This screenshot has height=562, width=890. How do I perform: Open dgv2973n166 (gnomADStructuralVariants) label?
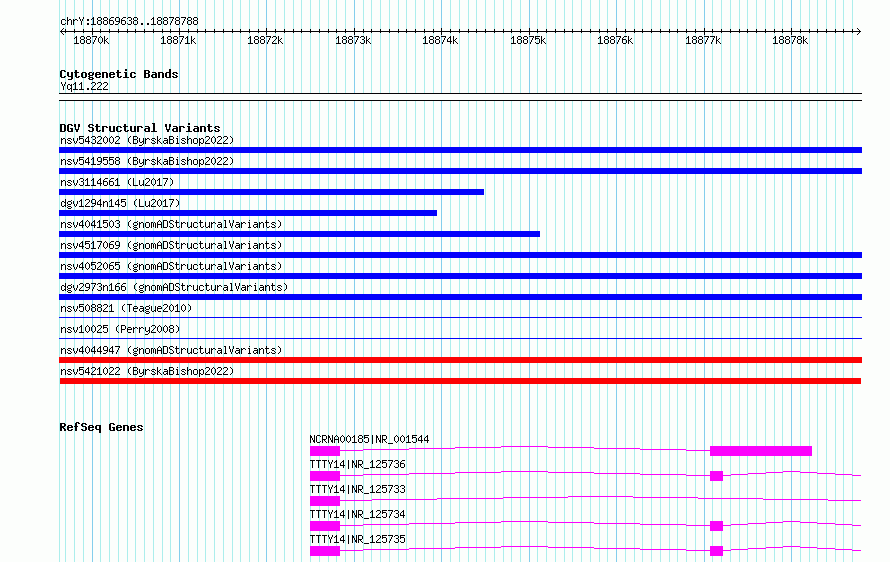174,287
